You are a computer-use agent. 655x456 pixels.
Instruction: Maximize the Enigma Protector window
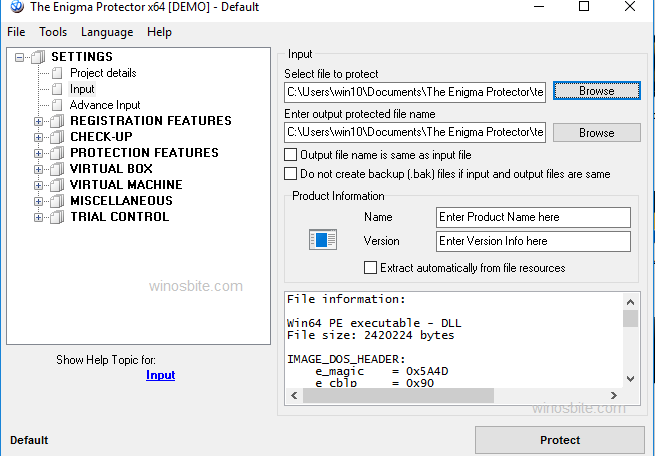pos(584,6)
